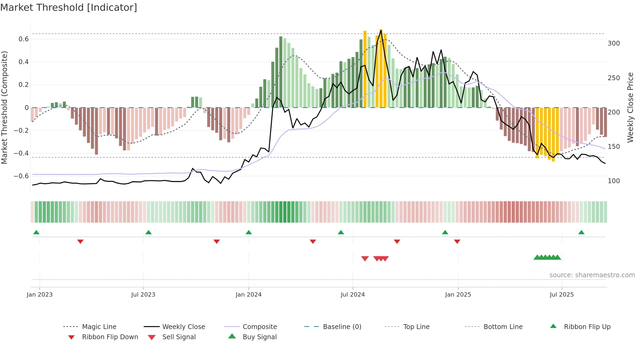Image resolution: width=644 pixels, height=362 pixels.
Task: Click the 200 price axis tick label
Action: [614, 112]
